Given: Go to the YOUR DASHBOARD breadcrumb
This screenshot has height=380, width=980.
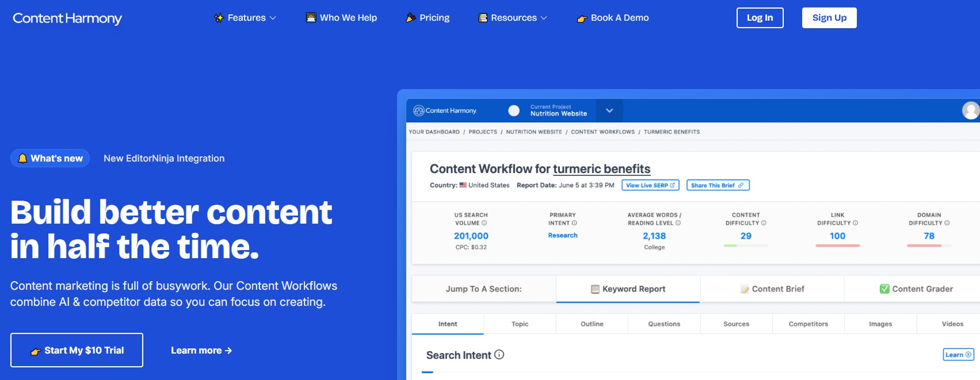Looking at the screenshot, I should point(434,132).
